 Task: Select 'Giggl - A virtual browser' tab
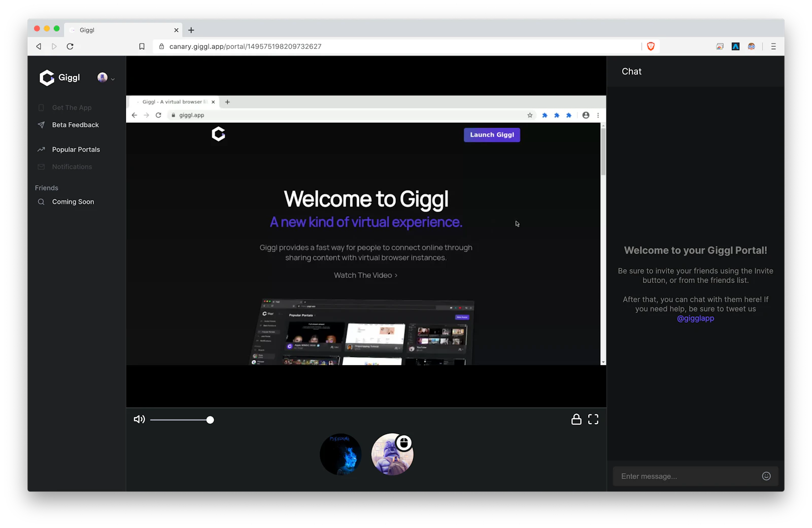[174, 102]
